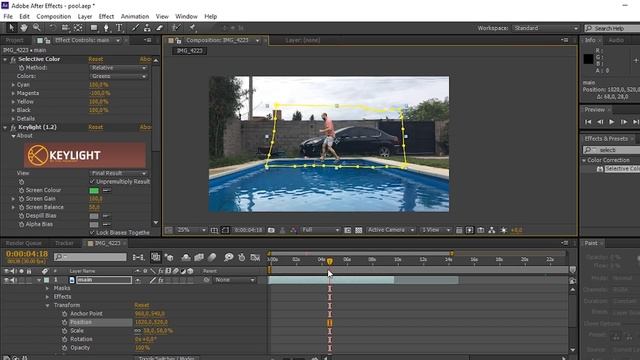Screen dimensions: 640x360
Task: Toggle Live Update in timeline
Action: [x=156, y=257]
